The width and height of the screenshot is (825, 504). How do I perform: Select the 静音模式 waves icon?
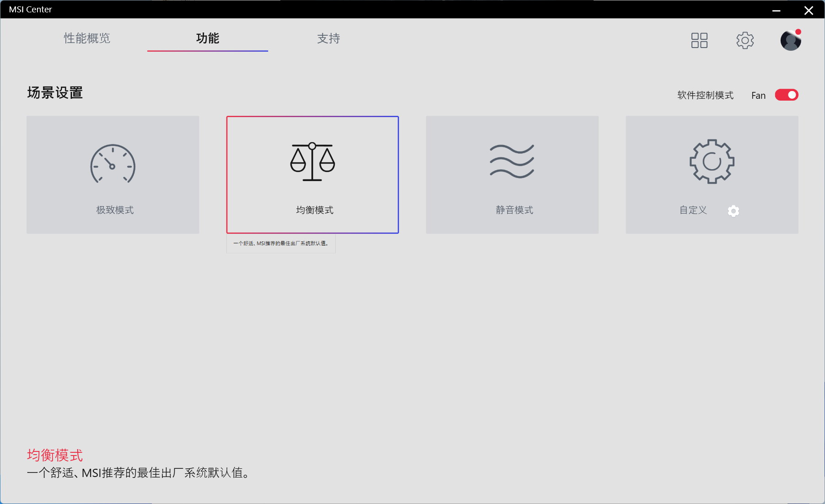pyautogui.click(x=512, y=161)
